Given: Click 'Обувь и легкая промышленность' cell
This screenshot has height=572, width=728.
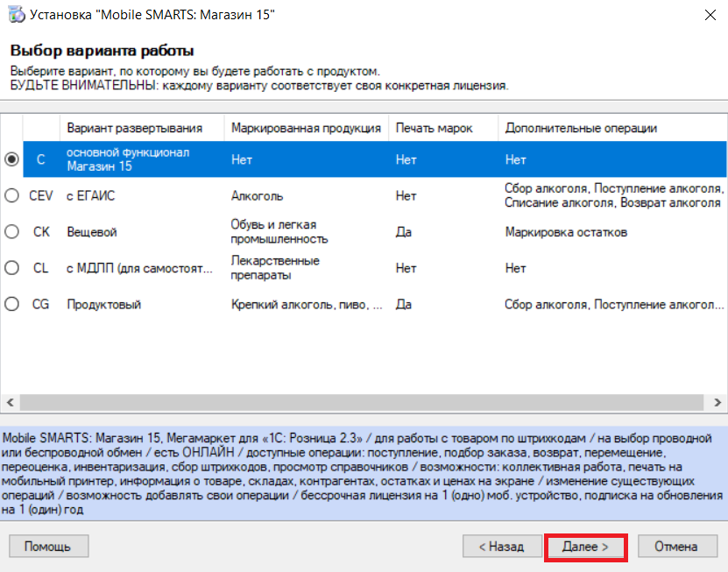Looking at the screenshot, I should click(x=279, y=231).
